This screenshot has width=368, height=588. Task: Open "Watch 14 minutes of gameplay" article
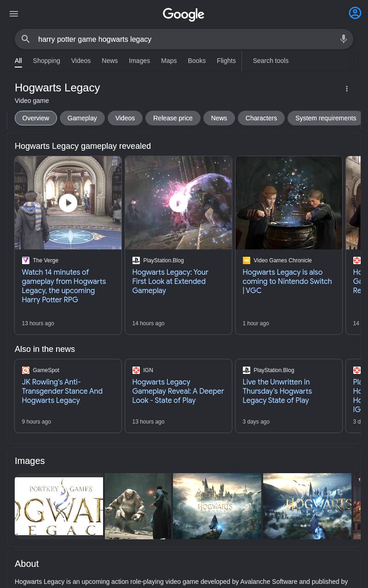(64, 286)
